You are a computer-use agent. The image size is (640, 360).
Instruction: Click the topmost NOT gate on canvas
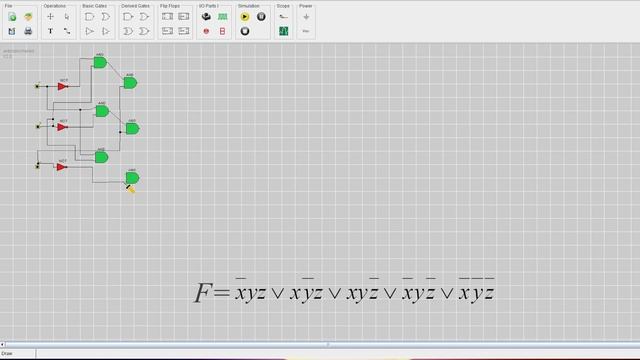click(x=63, y=86)
